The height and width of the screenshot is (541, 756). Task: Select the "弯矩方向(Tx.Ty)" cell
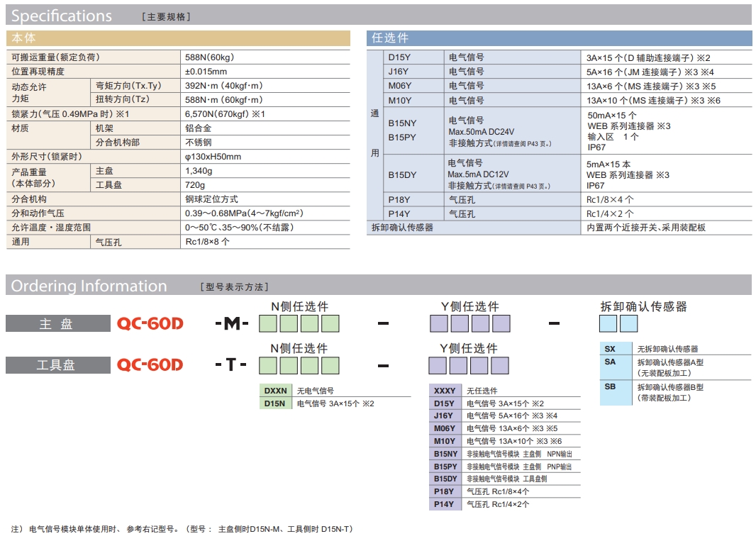[128, 86]
